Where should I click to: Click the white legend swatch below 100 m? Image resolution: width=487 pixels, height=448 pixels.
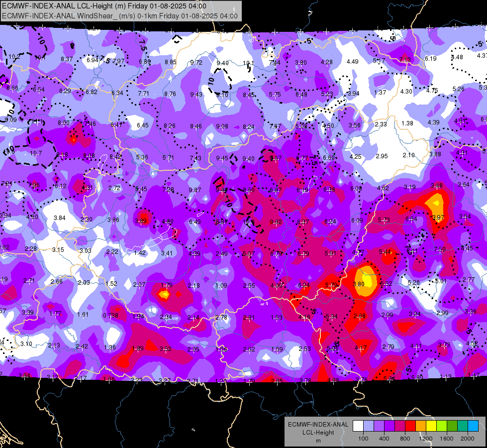pyautogui.click(x=358, y=426)
